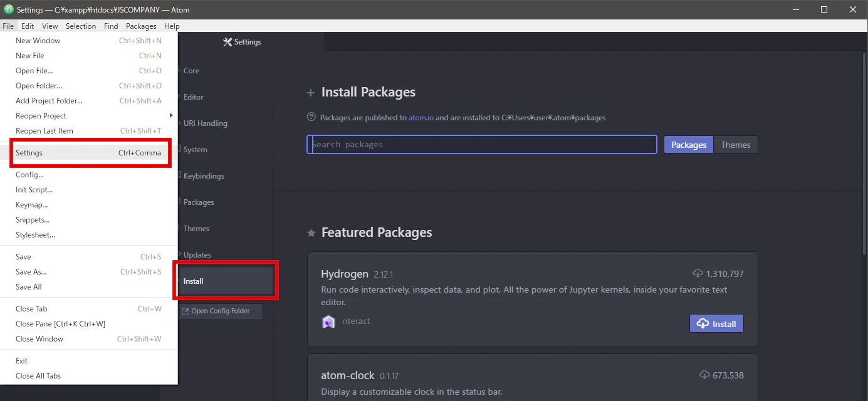This screenshot has width=868, height=401.
Task: Click Hydrogen download count cloud icon
Action: 698,274
